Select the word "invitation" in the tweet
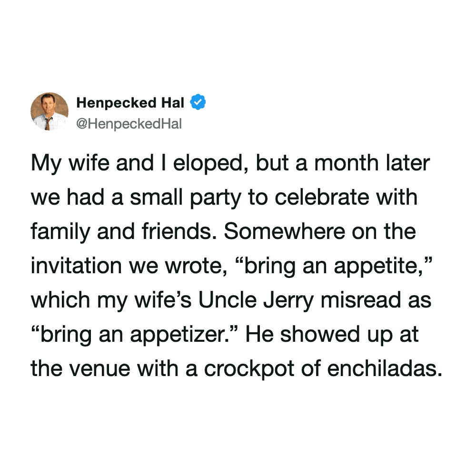The width and height of the screenshot is (476, 476). 76,266
